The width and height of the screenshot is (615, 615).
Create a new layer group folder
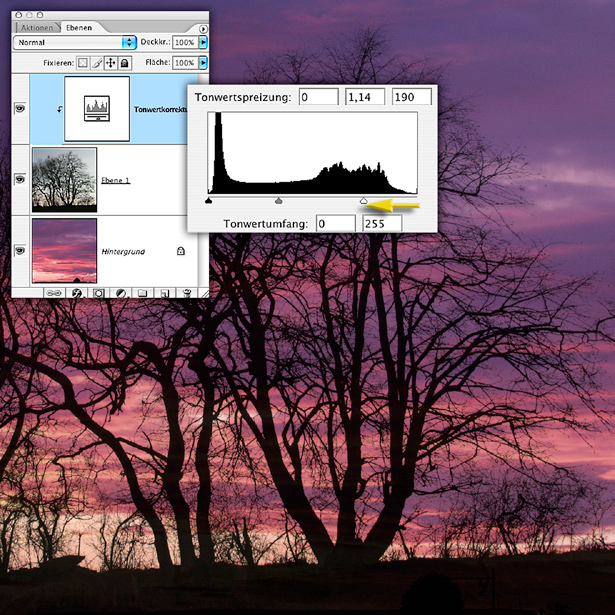coord(142,293)
